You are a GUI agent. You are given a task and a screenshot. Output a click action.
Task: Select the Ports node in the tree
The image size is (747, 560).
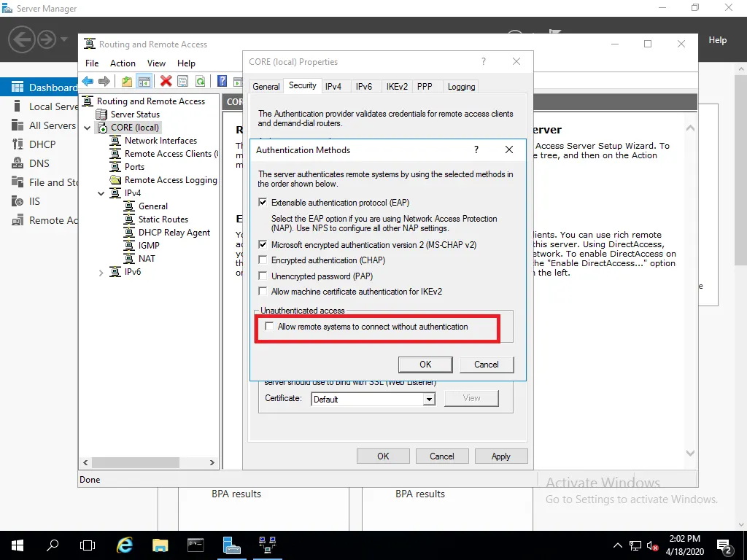point(134,167)
